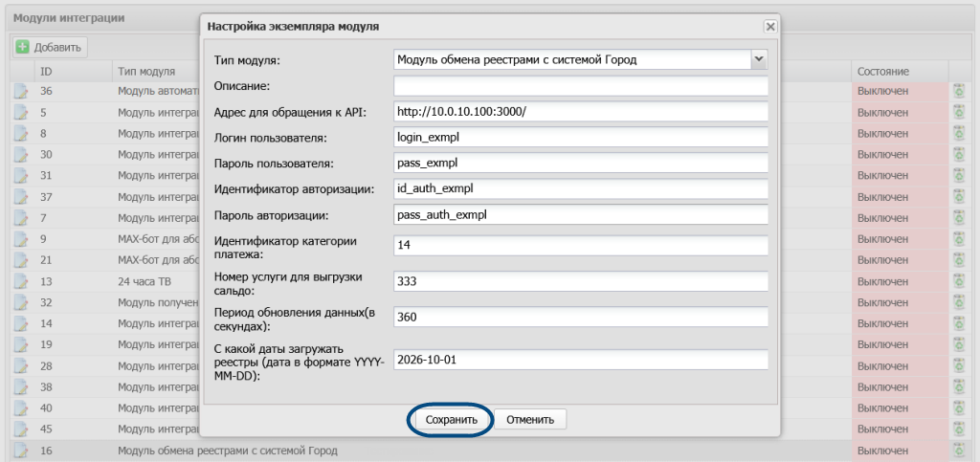Delete icon for row ID 13
Viewport: 980px width, 462px height.
point(957,281)
